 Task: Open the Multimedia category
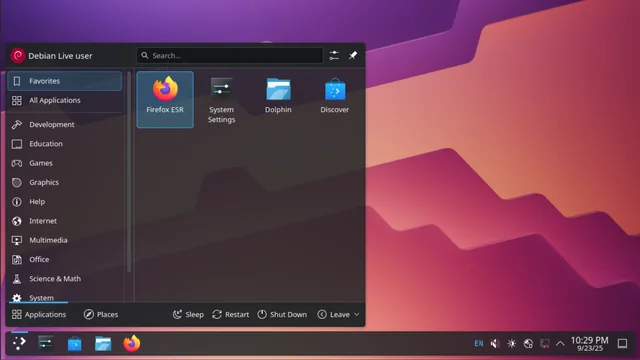pos(64,240)
